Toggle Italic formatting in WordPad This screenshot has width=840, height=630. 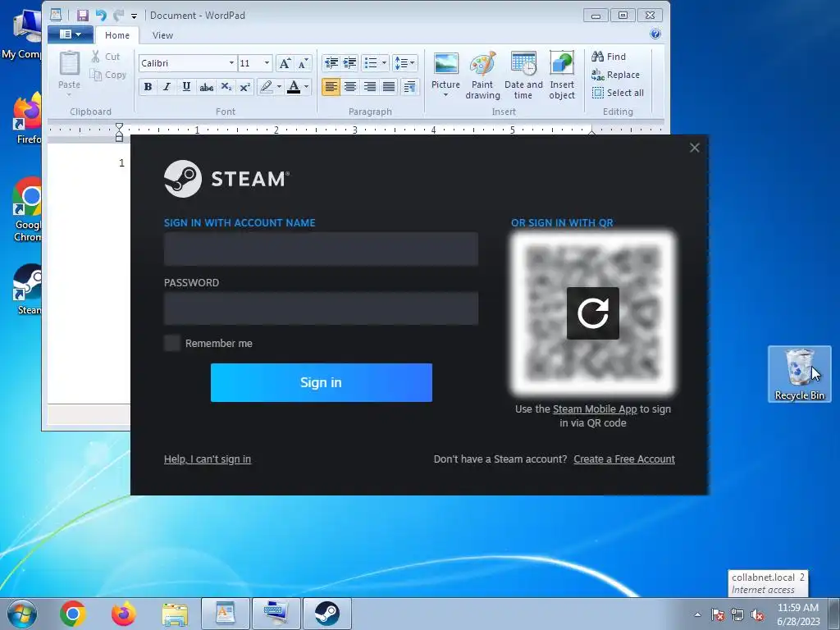click(x=167, y=87)
